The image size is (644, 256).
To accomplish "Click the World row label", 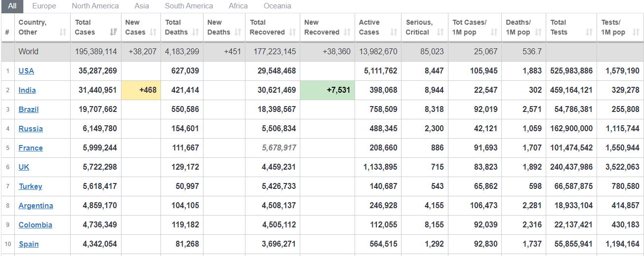I will [28, 51].
